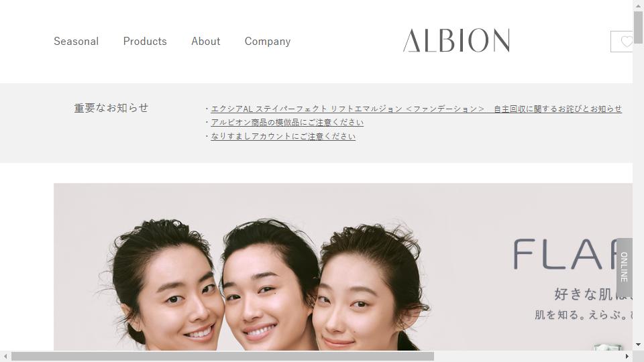Expand the About menu
This screenshot has height=362, width=644.
point(206,42)
